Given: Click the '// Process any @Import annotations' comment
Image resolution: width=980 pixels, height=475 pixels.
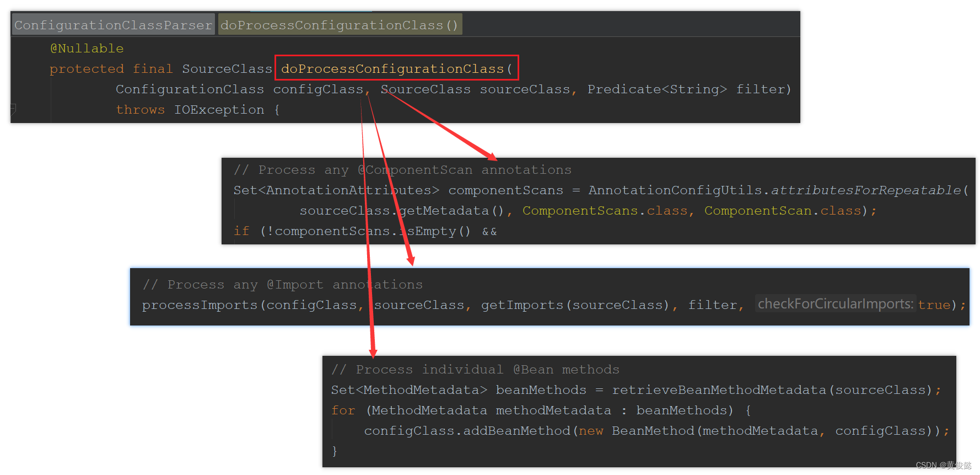Looking at the screenshot, I should pos(282,285).
